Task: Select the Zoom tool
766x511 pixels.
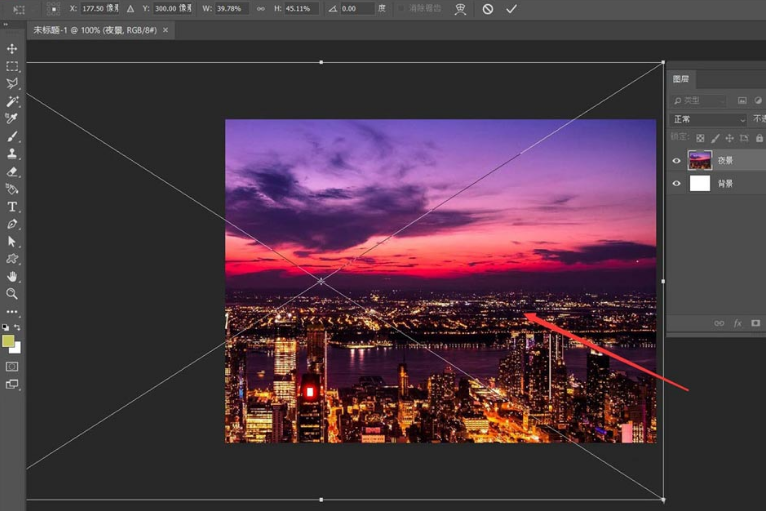Action: tap(12, 294)
